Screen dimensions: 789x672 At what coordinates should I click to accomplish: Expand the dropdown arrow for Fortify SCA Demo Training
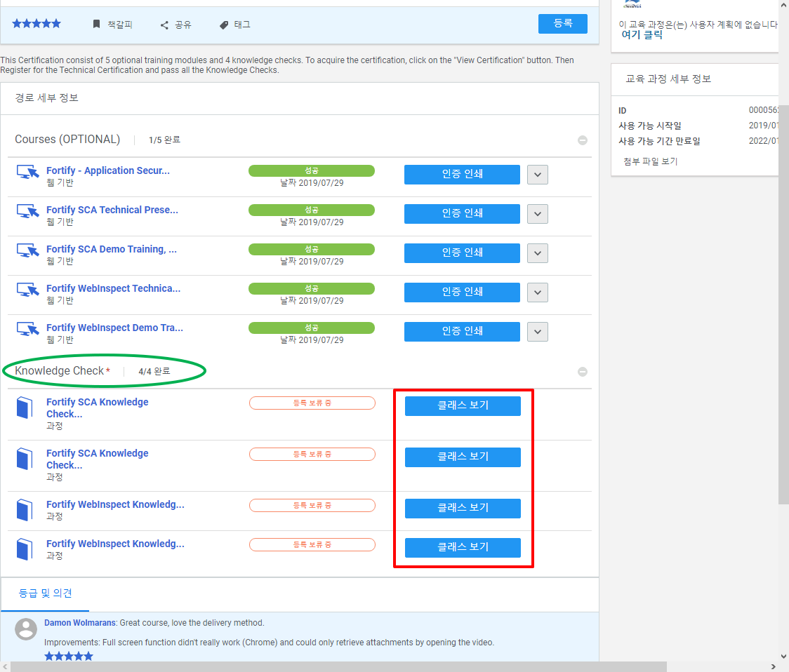[x=538, y=253]
